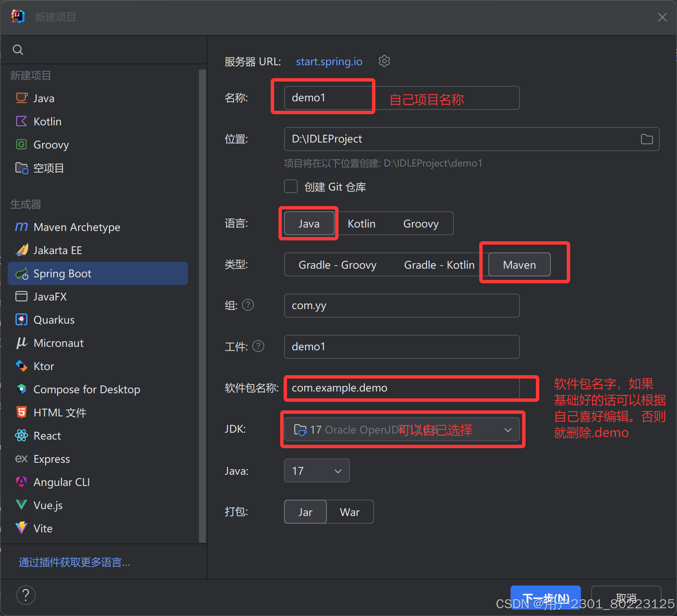The image size is (677, 616).
Task: Choose Spring Boot generator icon
Action: pyautogui.click(x=21, y=273)
